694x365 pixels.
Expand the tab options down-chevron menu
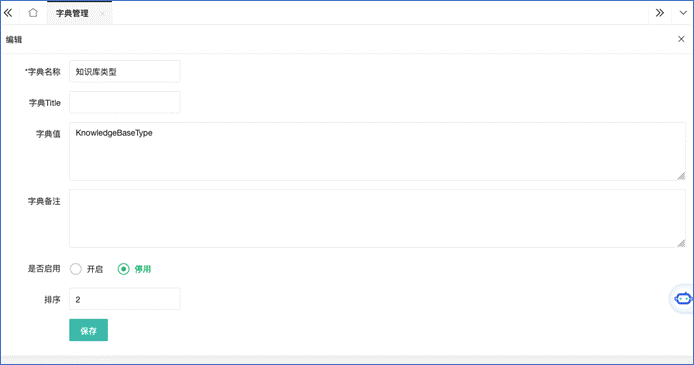tap(683, 13)
